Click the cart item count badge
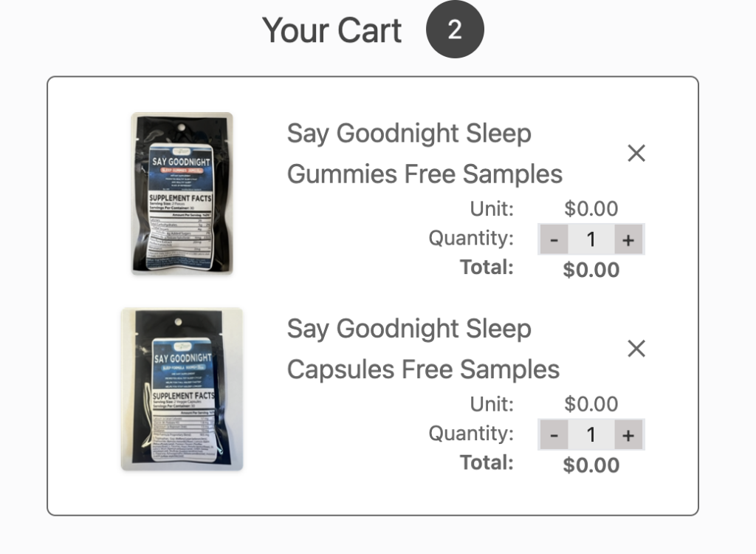The width and height of the screenshot is (756, 554). (x=455, y=30)
